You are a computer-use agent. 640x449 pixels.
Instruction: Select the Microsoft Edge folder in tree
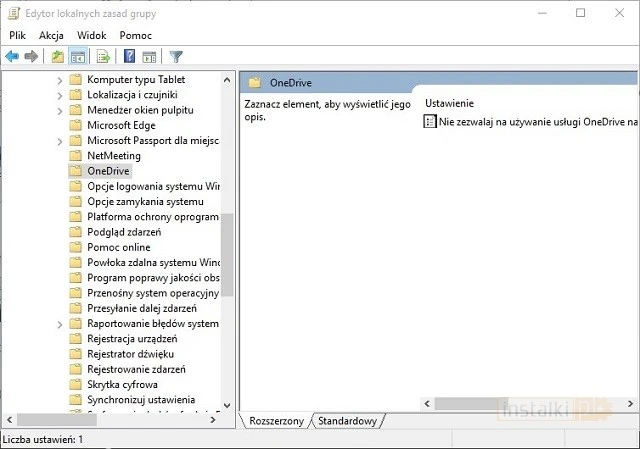(x=121, y=125)
